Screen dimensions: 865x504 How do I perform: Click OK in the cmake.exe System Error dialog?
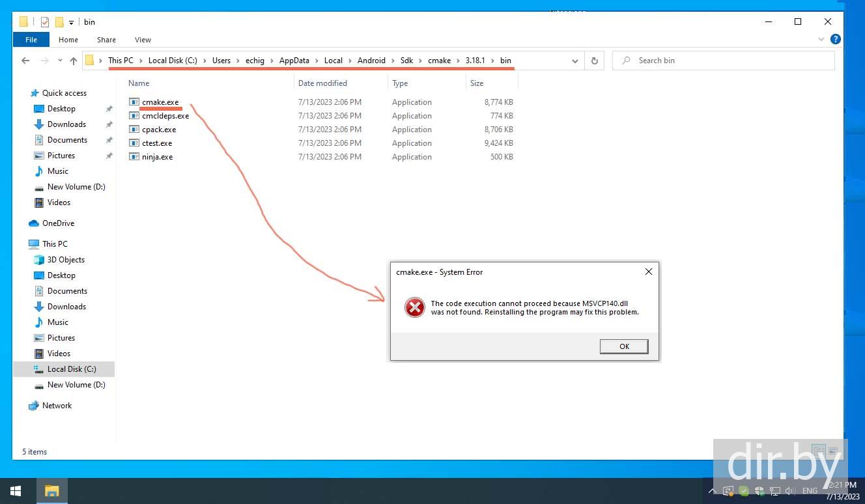(624, 346)
